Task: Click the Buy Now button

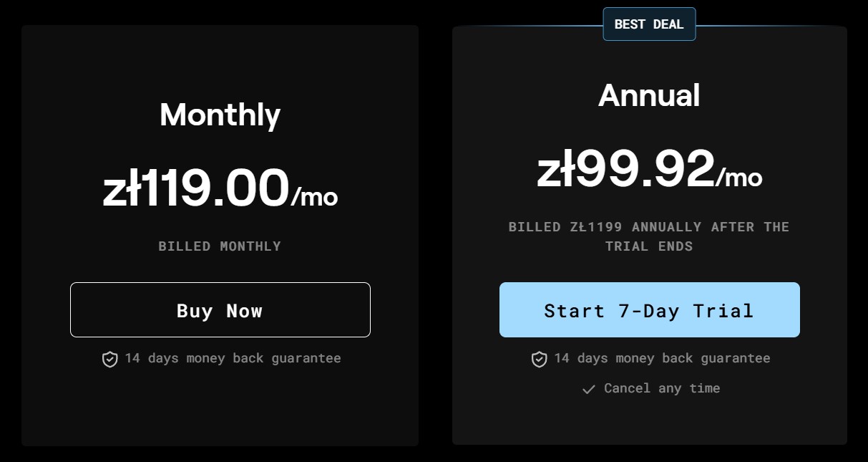Action: 220,310
